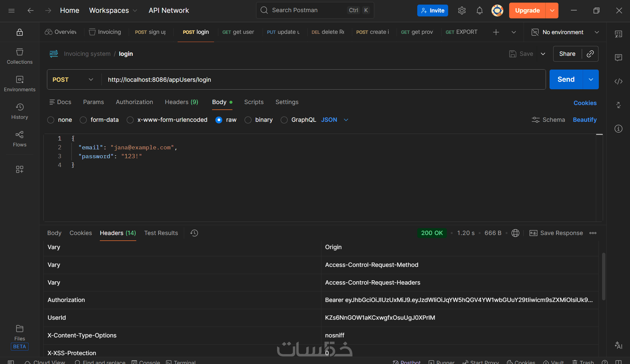Open Flows in the sidebar

[20, 139]
